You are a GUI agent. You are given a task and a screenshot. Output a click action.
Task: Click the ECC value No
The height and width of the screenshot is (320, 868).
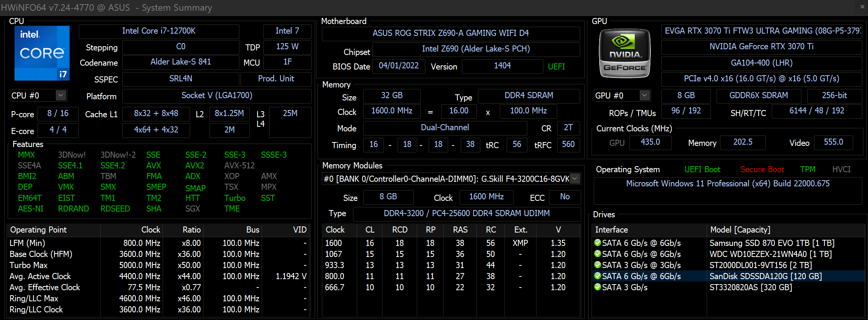(565, 197)
